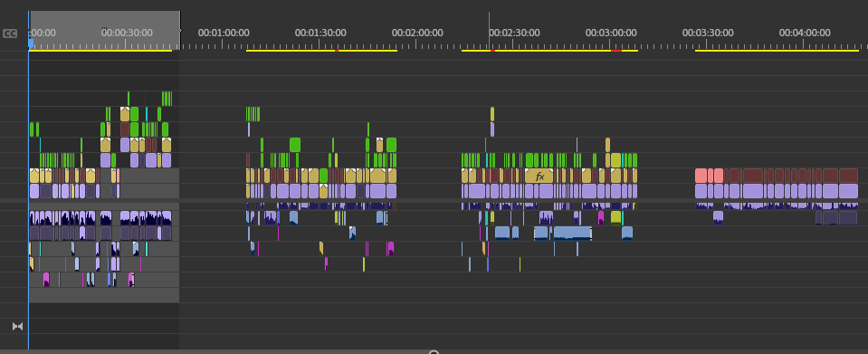Click the blue playhead handle on the ruler
This screenshot has width=868, height=354.
tap(31, 43)
